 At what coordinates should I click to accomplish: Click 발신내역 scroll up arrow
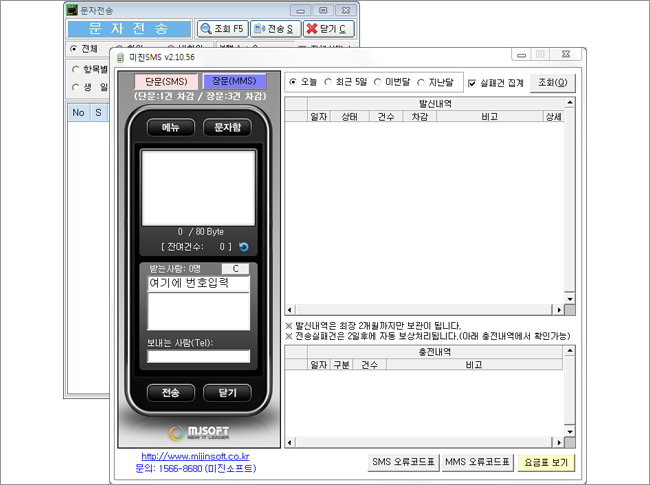570,102
